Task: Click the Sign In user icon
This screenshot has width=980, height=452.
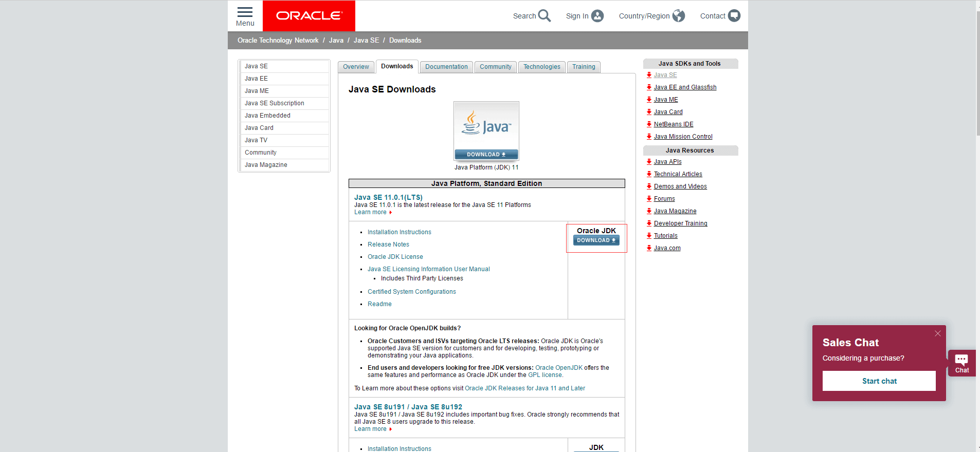Action: [x=597, y=16]
